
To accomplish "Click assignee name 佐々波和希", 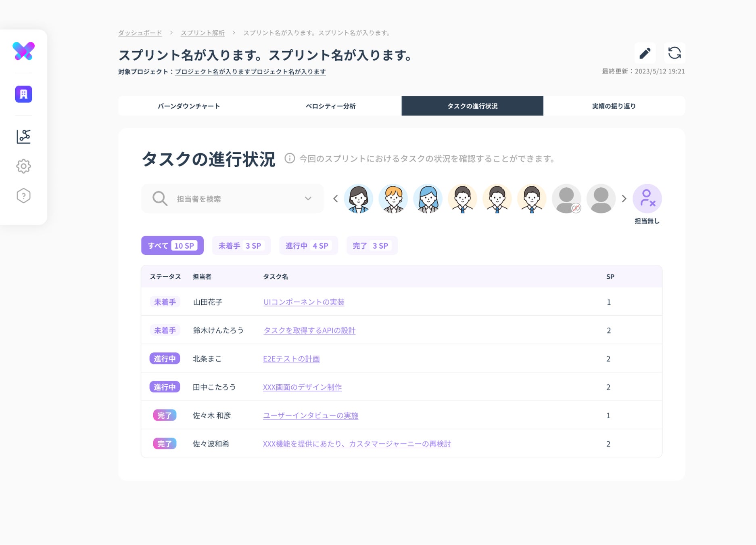I will 211,444.
